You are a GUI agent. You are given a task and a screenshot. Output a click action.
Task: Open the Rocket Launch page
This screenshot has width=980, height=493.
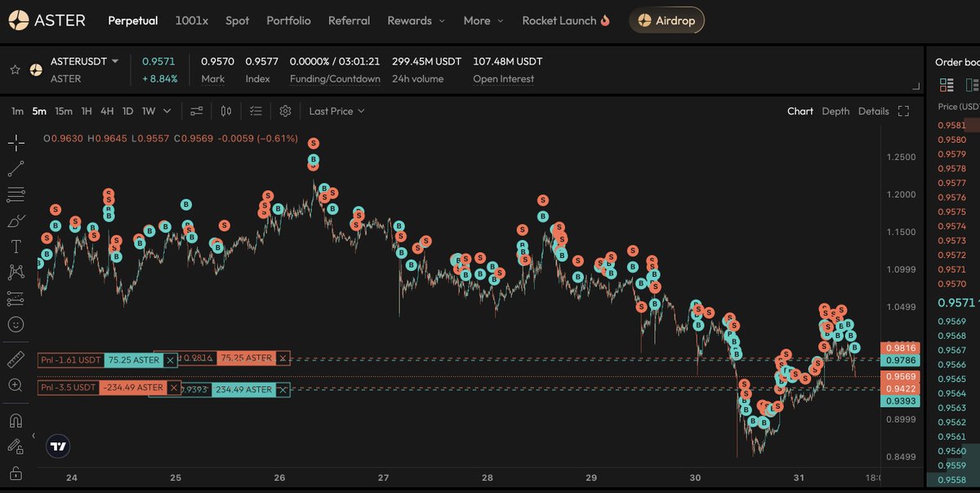(x=560, y=21)
